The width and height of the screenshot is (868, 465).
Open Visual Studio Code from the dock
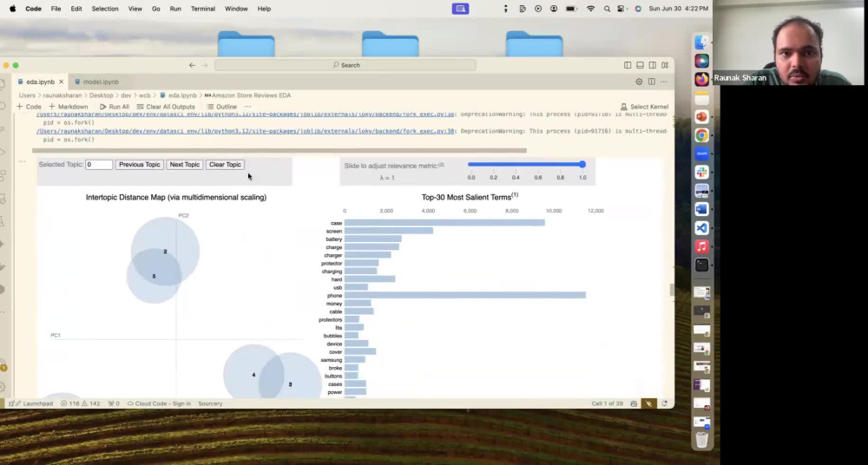pos(701,227)
